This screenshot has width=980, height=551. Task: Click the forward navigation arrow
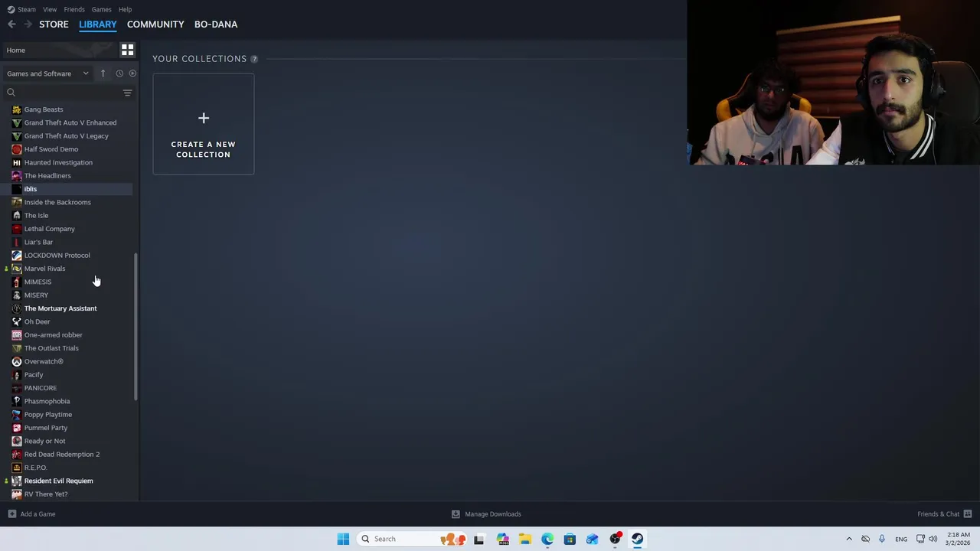pyautogui.click(x=28, y=24)
